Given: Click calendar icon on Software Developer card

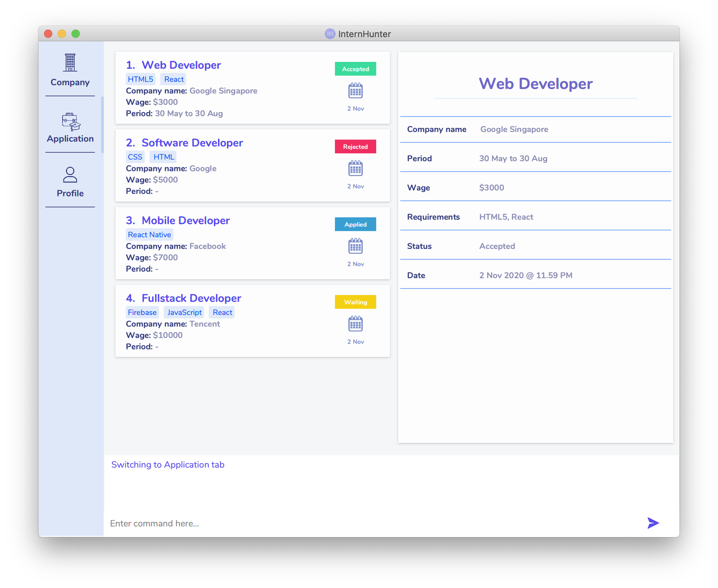Looking at the screenshot, I should coord(356,168).
